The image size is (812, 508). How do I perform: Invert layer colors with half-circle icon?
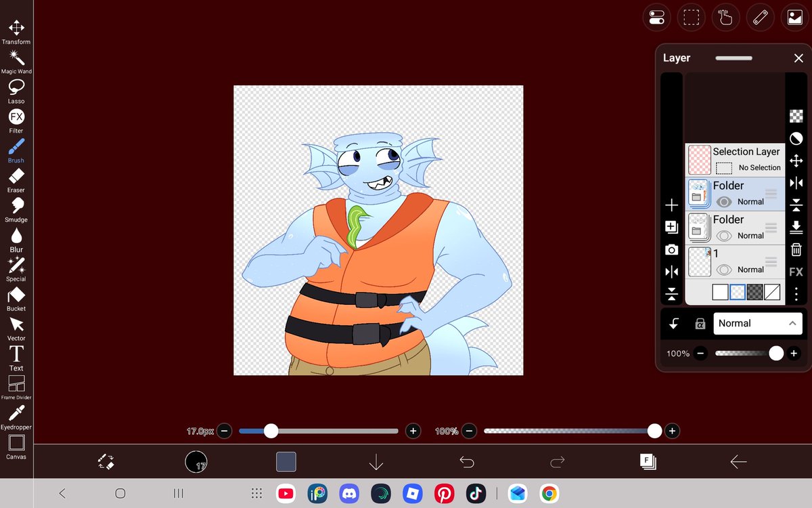[x=796, y=138]
